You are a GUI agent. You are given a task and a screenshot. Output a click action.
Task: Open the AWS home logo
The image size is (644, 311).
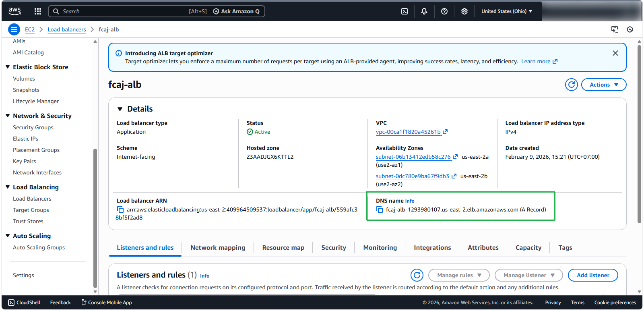coord(14,11)
